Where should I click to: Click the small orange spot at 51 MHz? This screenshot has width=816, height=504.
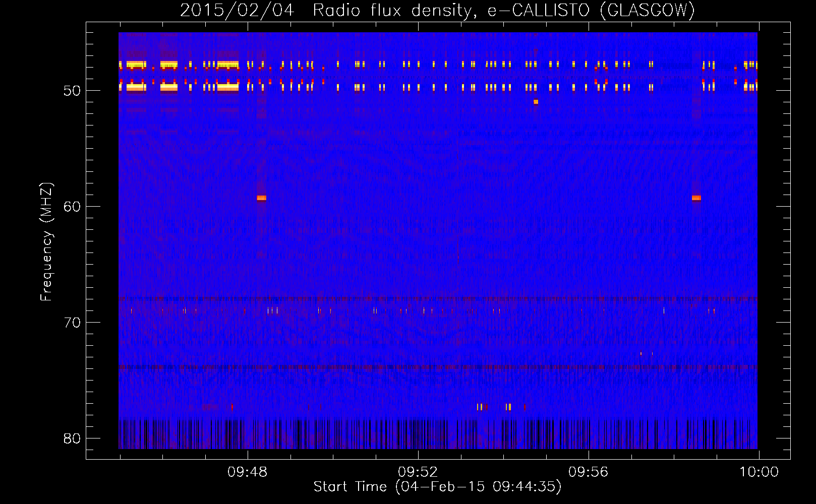[x=536, y=102]
